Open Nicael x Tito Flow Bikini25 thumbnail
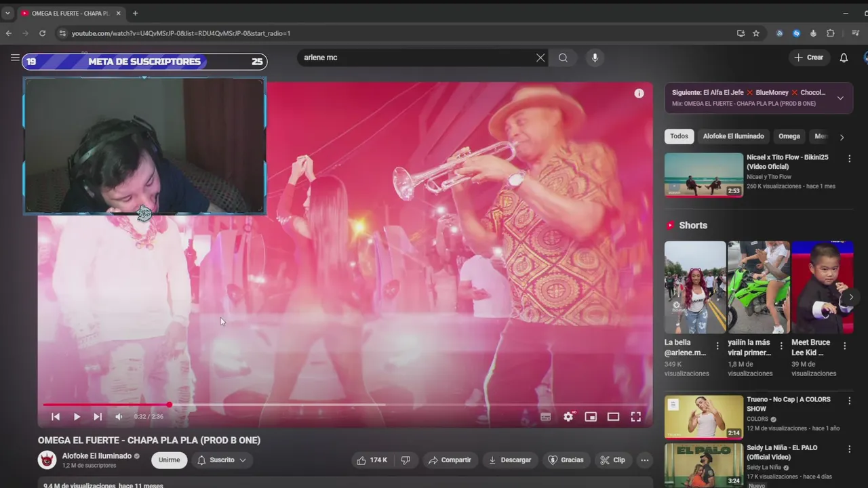868x488 pixels. click(x=704, y=175)
